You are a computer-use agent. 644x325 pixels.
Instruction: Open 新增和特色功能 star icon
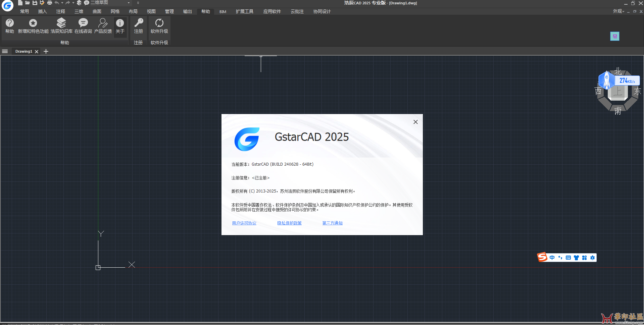point(33,26)
